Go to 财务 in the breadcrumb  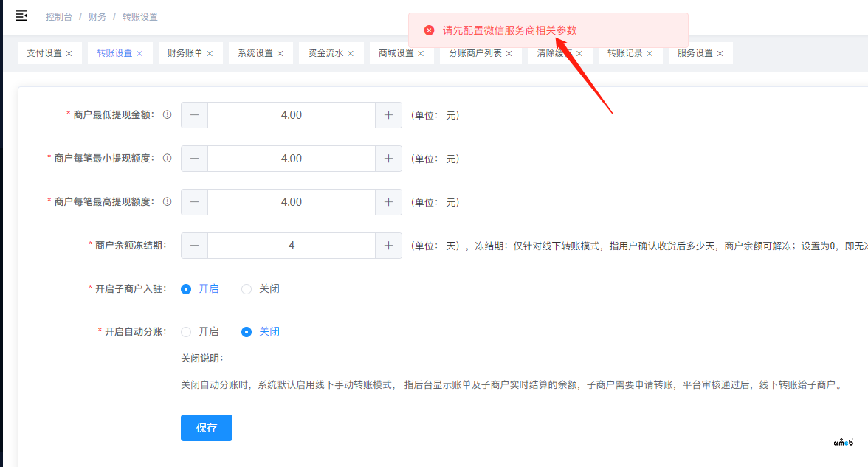97,16
